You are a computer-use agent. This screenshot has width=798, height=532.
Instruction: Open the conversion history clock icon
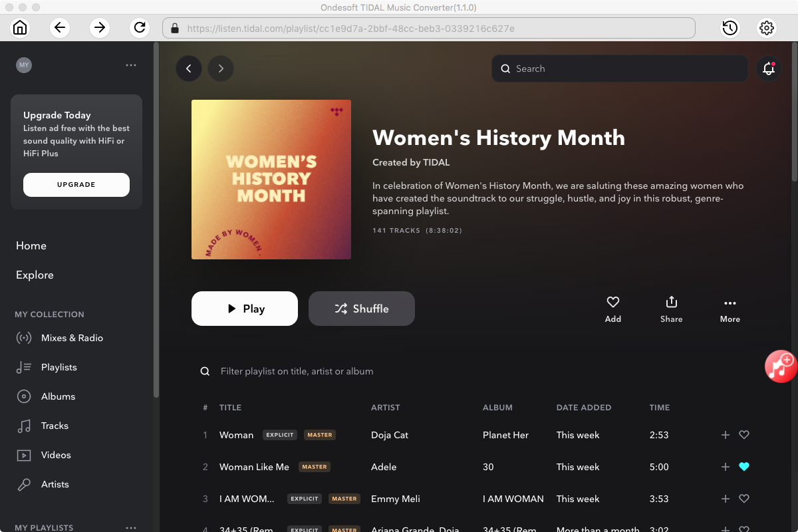pos(730,28)
